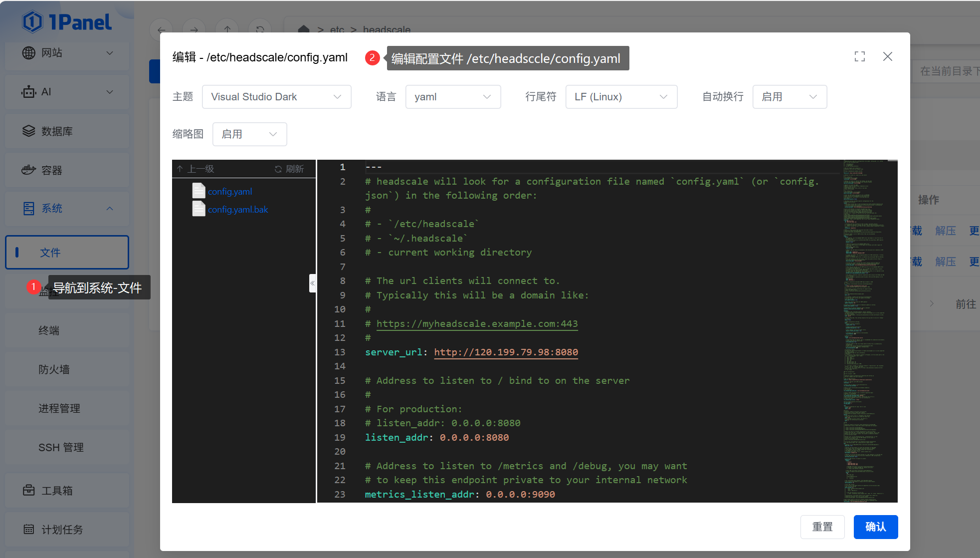Open the 数据库 menu item
Image resolution: width=980 pixels, height=558 pixels.
(x=67, y=131)
